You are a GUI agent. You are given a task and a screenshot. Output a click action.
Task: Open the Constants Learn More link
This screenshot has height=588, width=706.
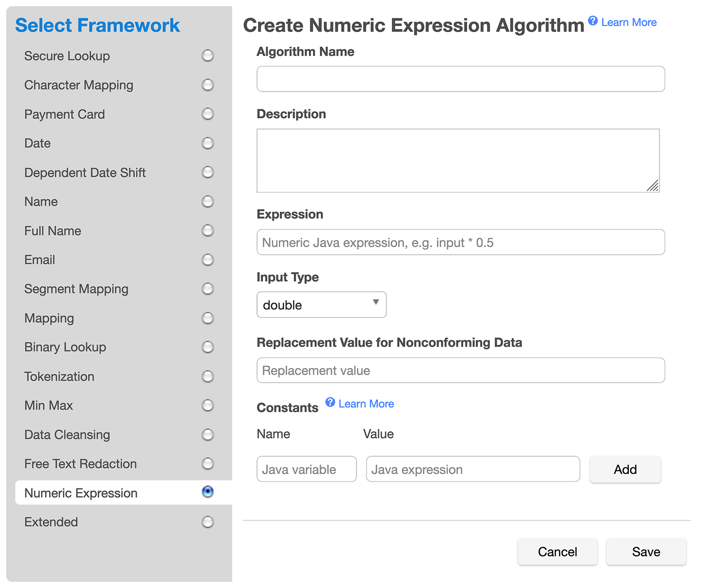[366, 404]
